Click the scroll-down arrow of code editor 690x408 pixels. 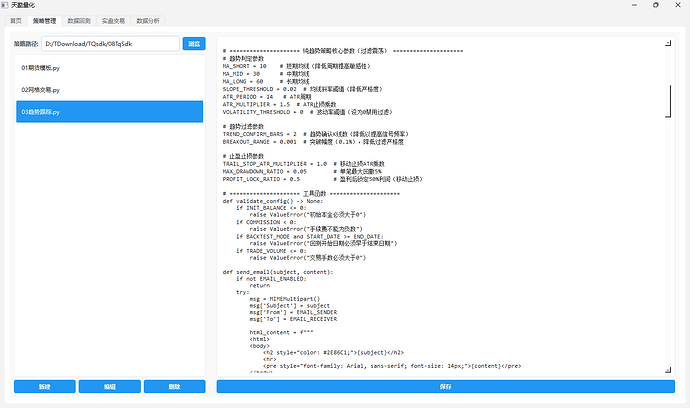click(669, 369)
